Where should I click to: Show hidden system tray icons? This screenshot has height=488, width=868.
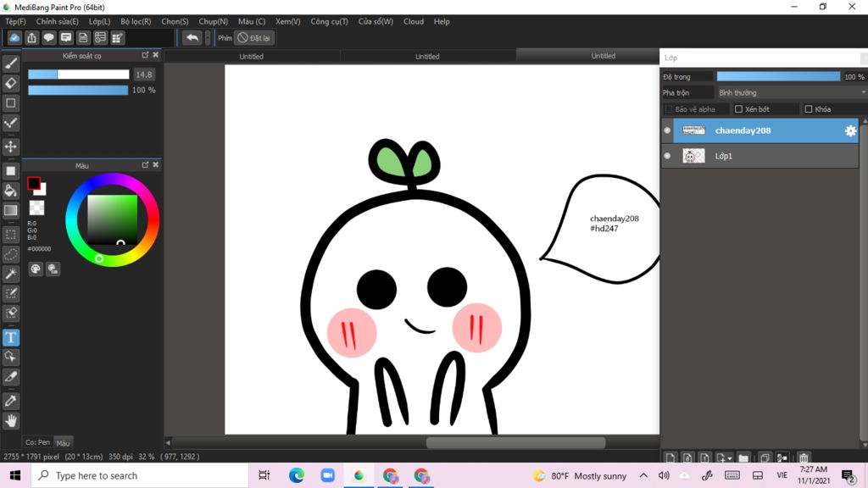[x=643, y=475]
